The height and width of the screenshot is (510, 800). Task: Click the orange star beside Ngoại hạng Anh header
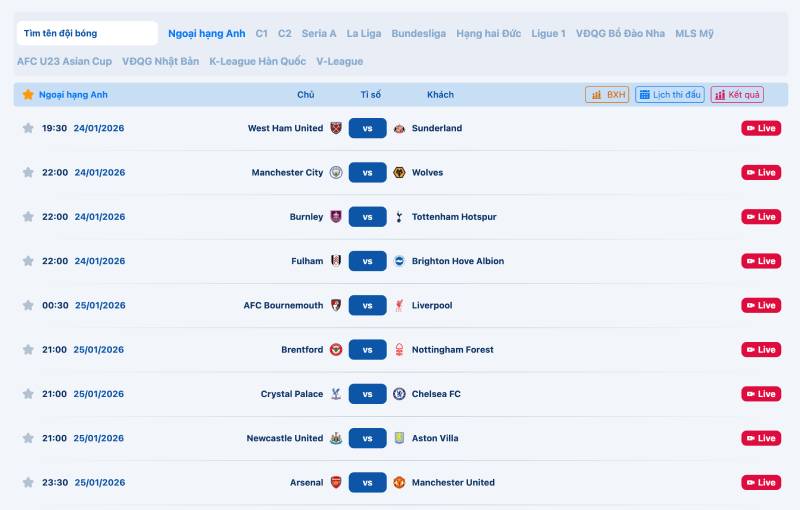click(x=28, y=94)
